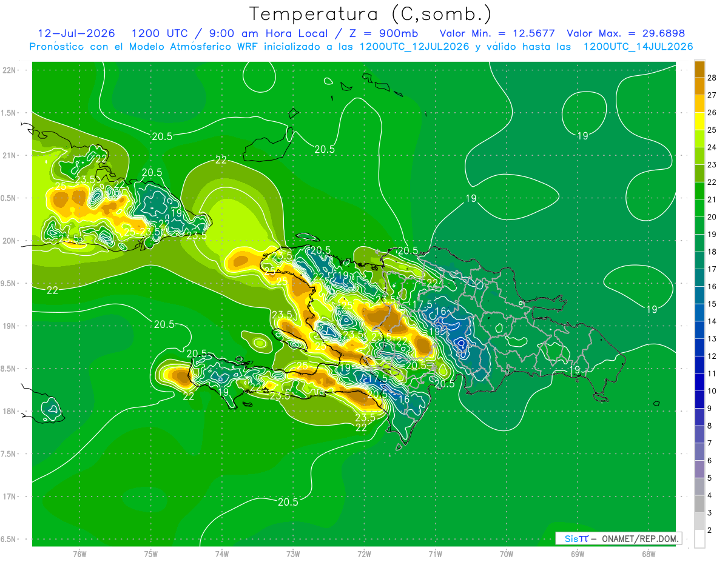
Task: Click the '20.5' contour label above 17N line
Action: pyautogui.click(x=288, y=502)
